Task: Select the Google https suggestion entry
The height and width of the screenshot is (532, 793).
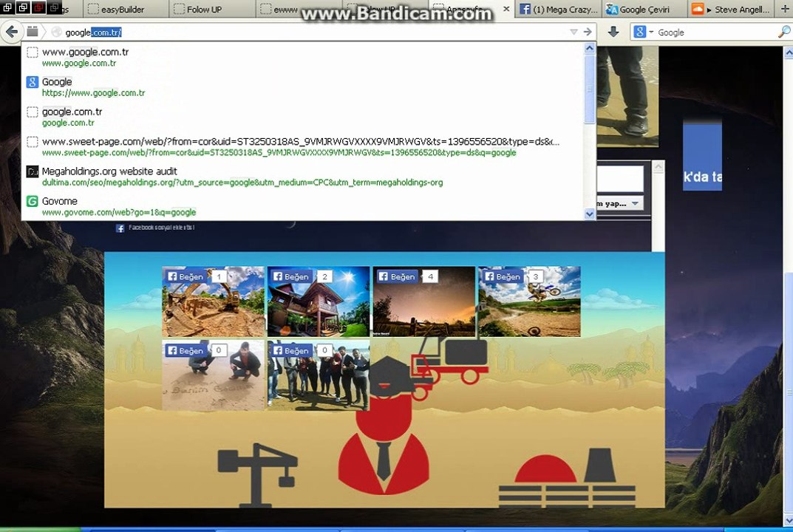Action: pyautogui.click(x=304, y=87)
